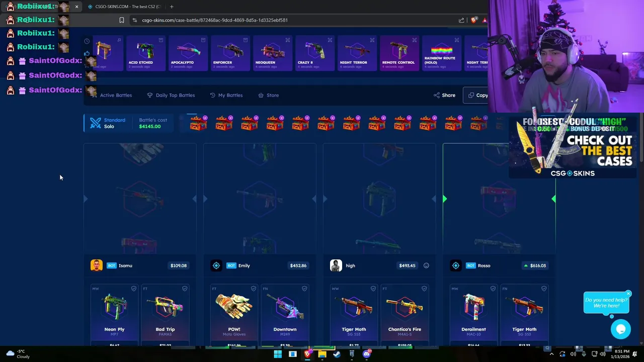The image size is (644, 362).
Task: Click the ENFORCER recent drop card
Action: pos(229,53)
